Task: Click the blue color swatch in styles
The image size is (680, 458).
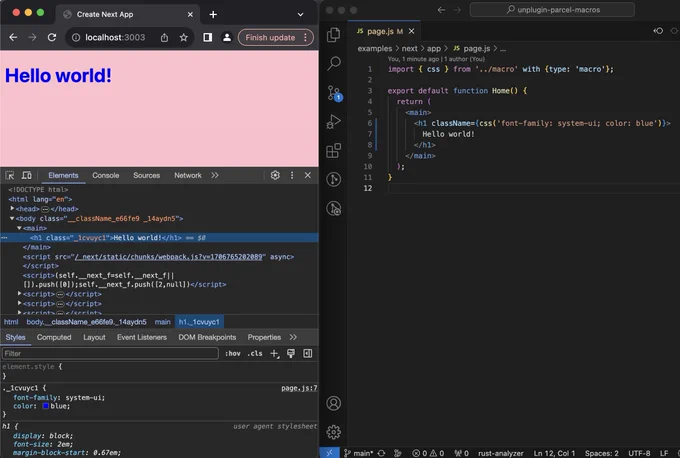Action: tap(46, 406)
